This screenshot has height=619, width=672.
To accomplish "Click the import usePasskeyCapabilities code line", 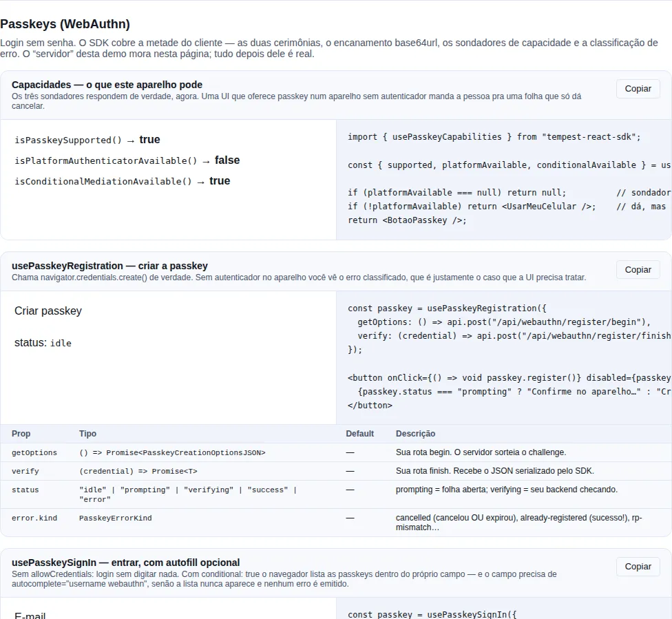I will click(x=494, y=137).
